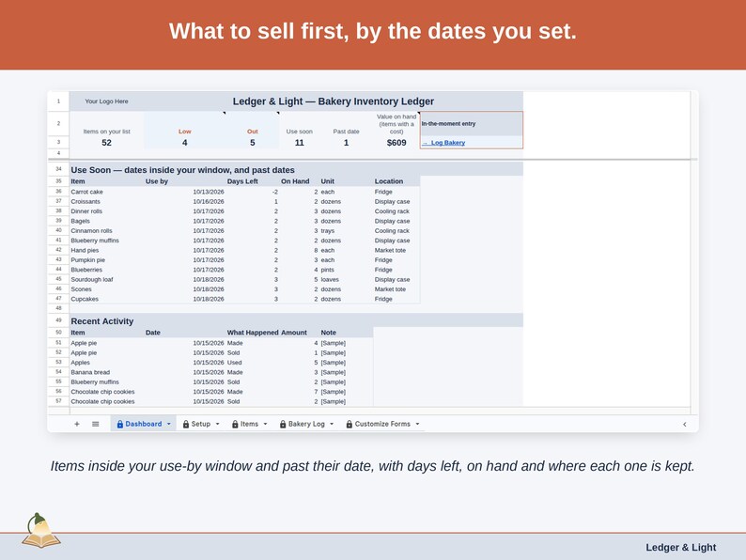Switch to the Bakery Log sheet tab
Image resolution: width=746 pixels, height=560 pixels.
coord(306,424)
